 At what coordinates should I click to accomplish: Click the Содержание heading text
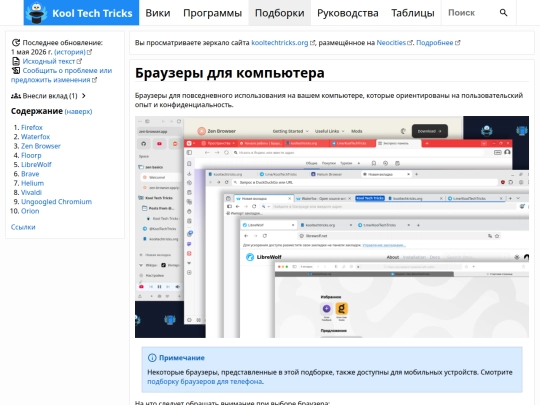37,111
